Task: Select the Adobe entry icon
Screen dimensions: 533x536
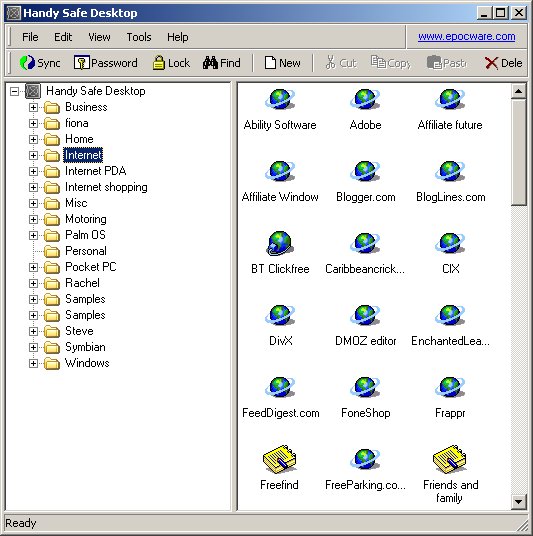Action: (x=365, y=99)
